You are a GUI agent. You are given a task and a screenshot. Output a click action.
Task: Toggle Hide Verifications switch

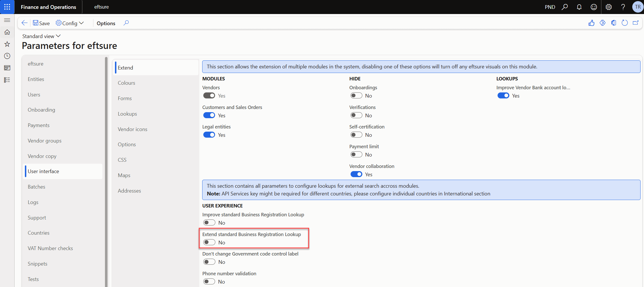(x=356, y=115)
